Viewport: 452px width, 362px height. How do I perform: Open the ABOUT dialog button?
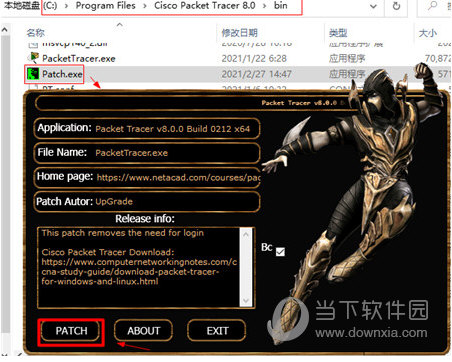pos(143,331)
